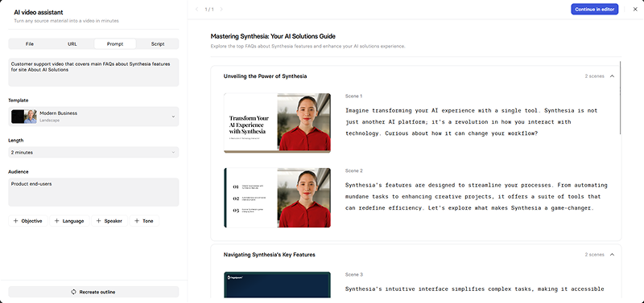Switch to the File tab
644x303 pixels.
tap(30, 44)
